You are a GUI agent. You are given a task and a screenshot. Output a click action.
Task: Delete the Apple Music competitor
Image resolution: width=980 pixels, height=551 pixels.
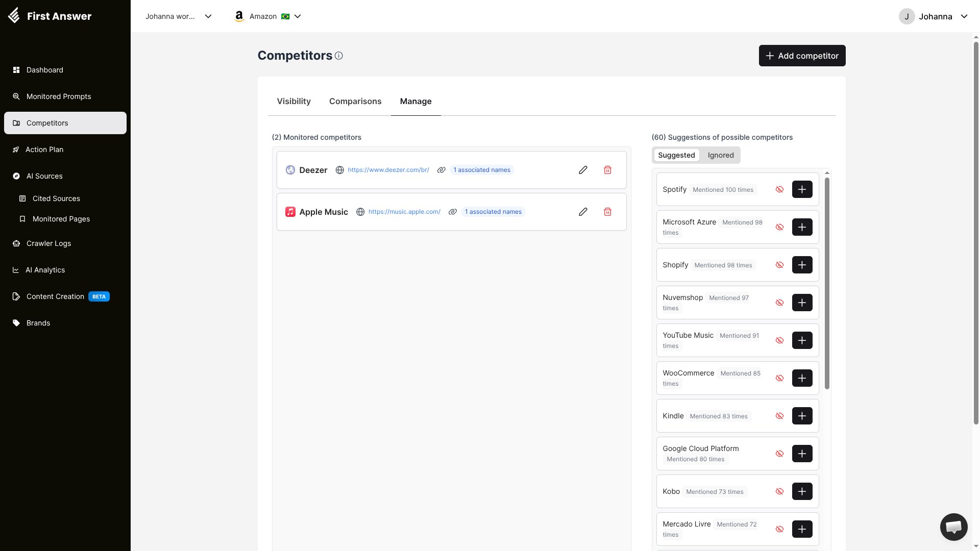click(x=607, y=212)
